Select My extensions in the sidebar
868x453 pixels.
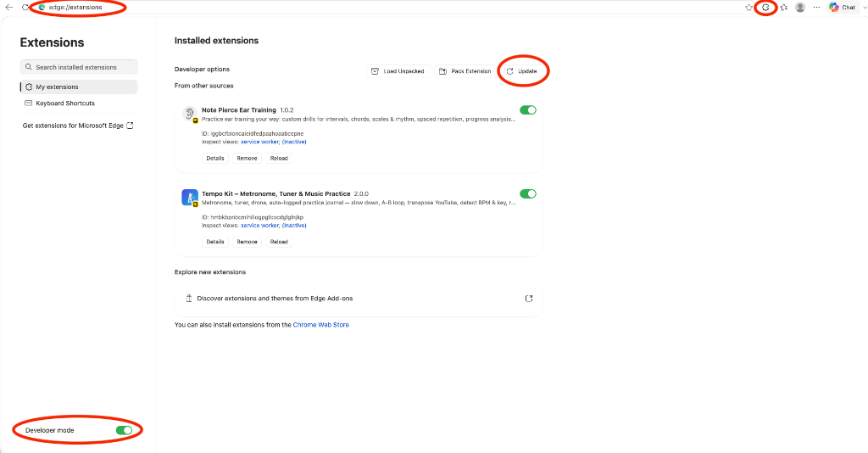point(79,87)
